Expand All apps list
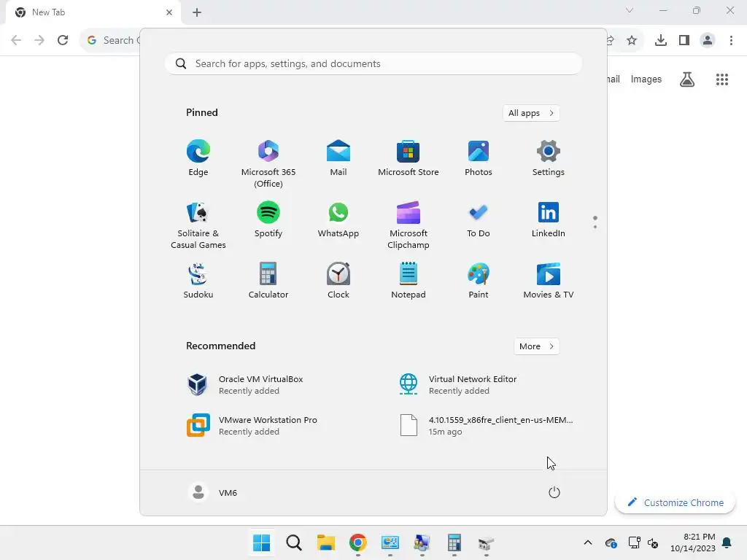Image resolution: width=747 pixels, height=560 pixels. [531, 113]
